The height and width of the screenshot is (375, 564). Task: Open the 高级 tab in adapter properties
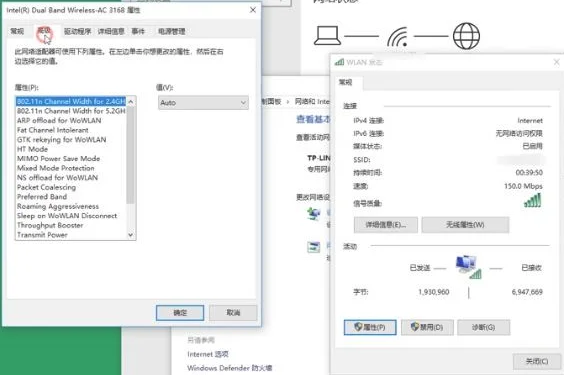coord(44,31)
